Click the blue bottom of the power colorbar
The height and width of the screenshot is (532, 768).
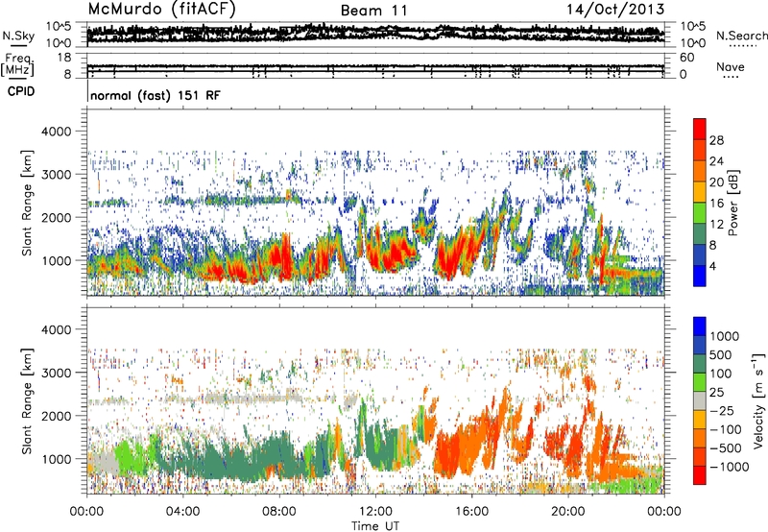(700, 276)
